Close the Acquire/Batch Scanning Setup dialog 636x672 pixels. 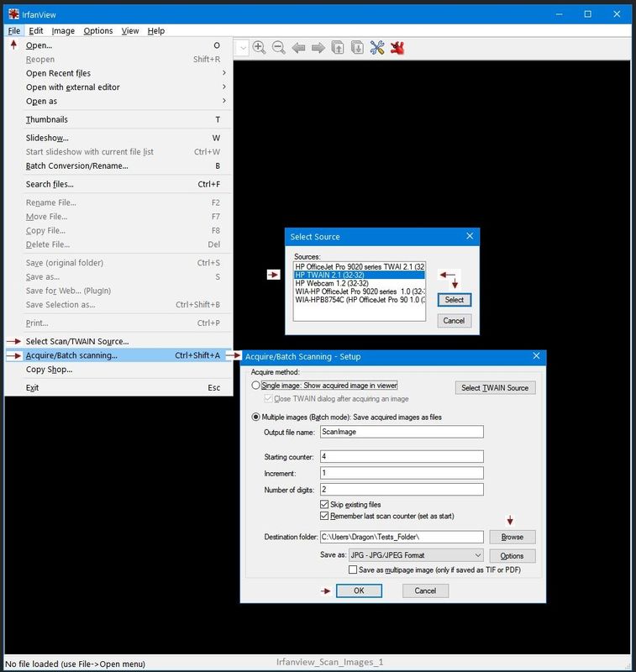pos(536,356)
